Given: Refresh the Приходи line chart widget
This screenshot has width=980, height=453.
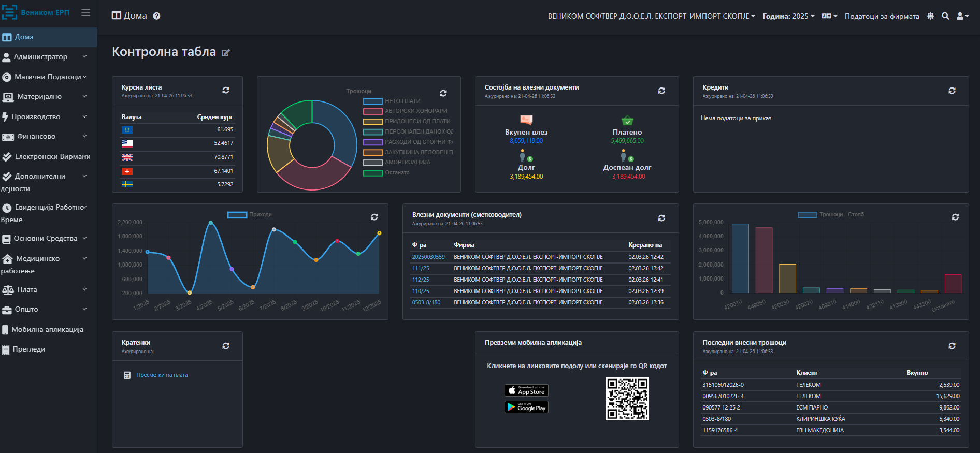Looking at the screenshot, I should point(374,217).
